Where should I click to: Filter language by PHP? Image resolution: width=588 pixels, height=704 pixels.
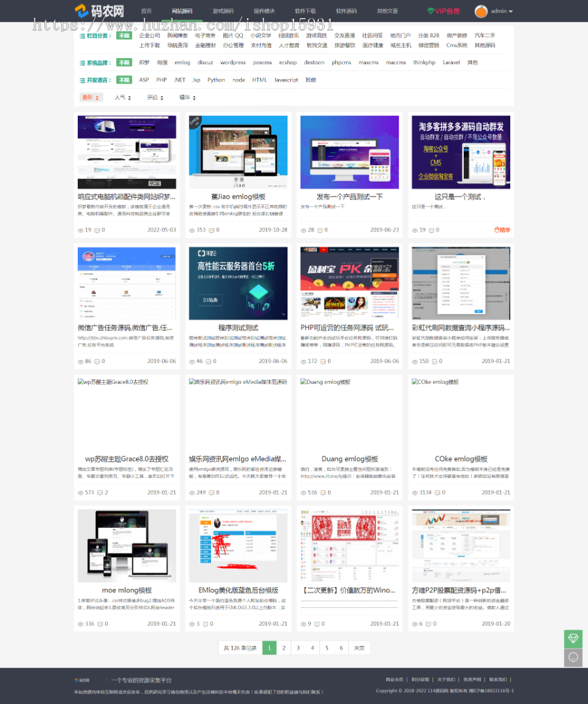coord(161,80)
